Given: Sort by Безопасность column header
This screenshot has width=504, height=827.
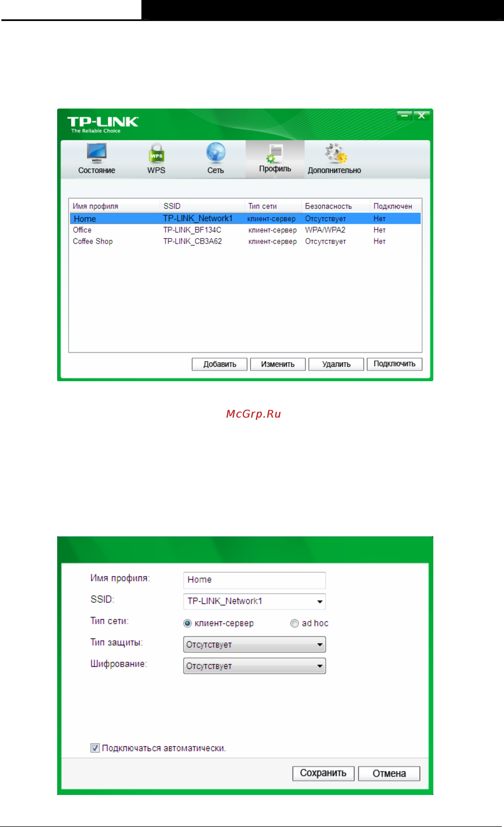Looking at the screenshot, I should coord(336,206).
